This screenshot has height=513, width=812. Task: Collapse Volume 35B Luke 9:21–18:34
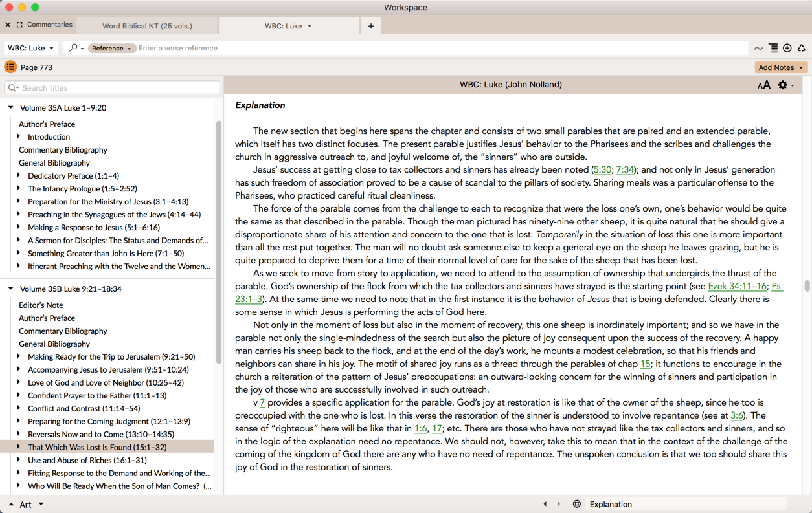pyautogui.click(x=10, y=289)
